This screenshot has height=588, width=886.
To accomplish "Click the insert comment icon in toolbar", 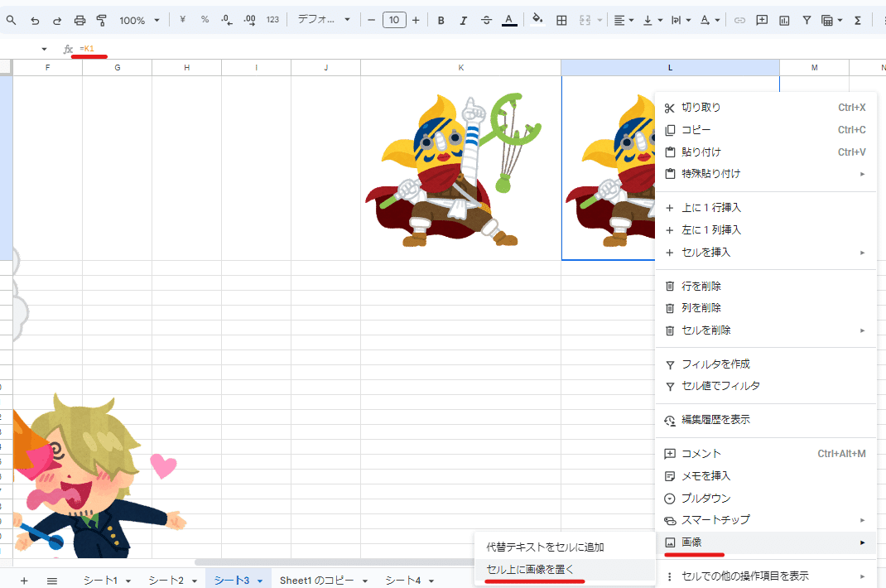I will pos(762,21).
